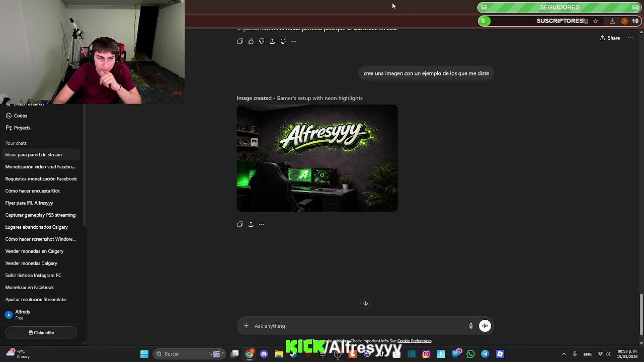Screen dimensions: 644x362
Task: Select the user message crea una imagen
Action: pyautogui.click(x=426, y=73)
